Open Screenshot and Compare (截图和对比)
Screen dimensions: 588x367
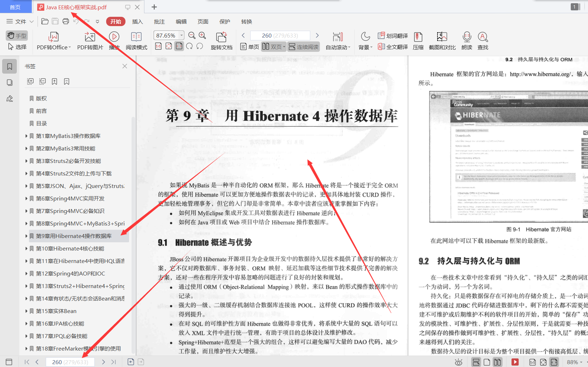(442, 41)
